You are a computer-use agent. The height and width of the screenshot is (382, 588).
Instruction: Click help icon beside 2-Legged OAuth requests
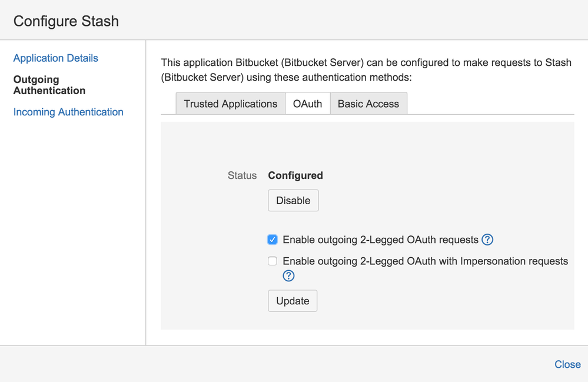click(487, 240)
